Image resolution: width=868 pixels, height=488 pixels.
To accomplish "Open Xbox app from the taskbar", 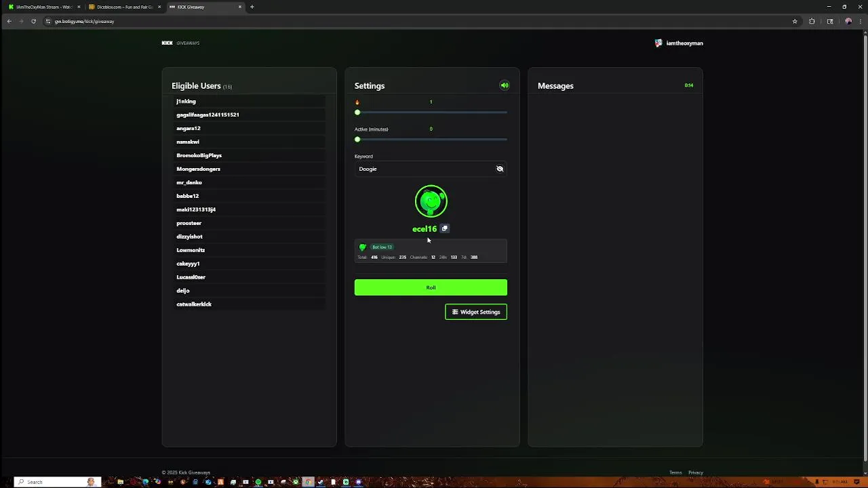I will coord(296,482).
